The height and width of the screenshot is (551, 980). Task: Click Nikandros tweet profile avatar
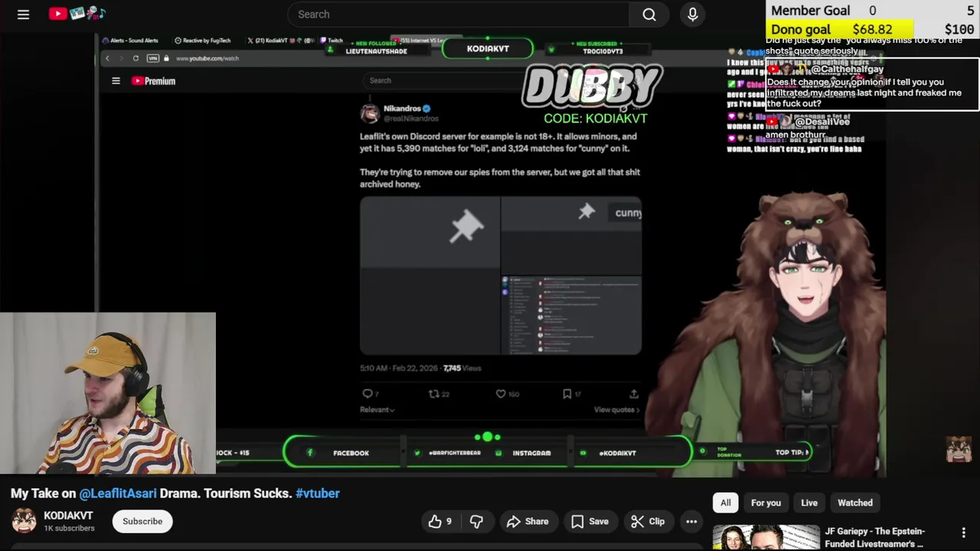(x=370, y=113)
